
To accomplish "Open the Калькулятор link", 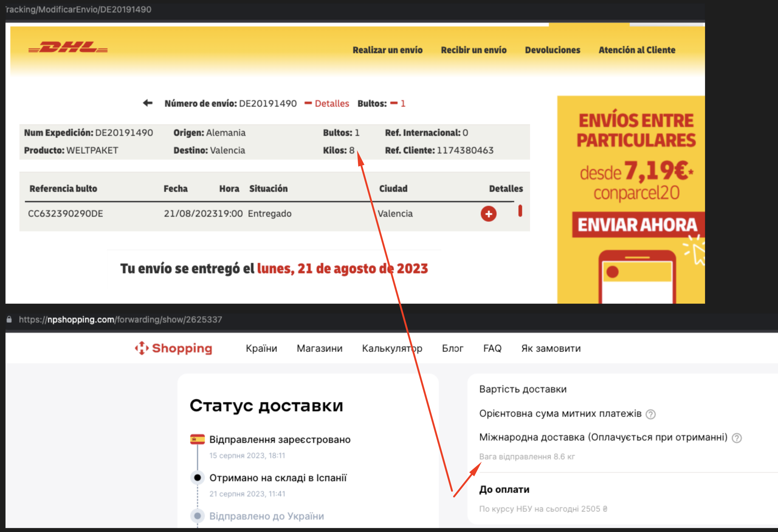I will (392, 348).
